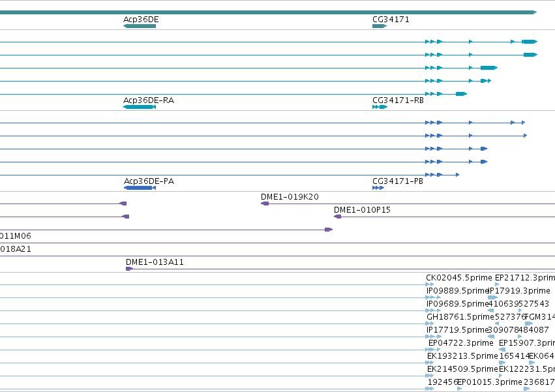This screenshot has height=392, width=555.
Task: Select the purple start glyph of DME1-013A11
Action: coord(130,269)
